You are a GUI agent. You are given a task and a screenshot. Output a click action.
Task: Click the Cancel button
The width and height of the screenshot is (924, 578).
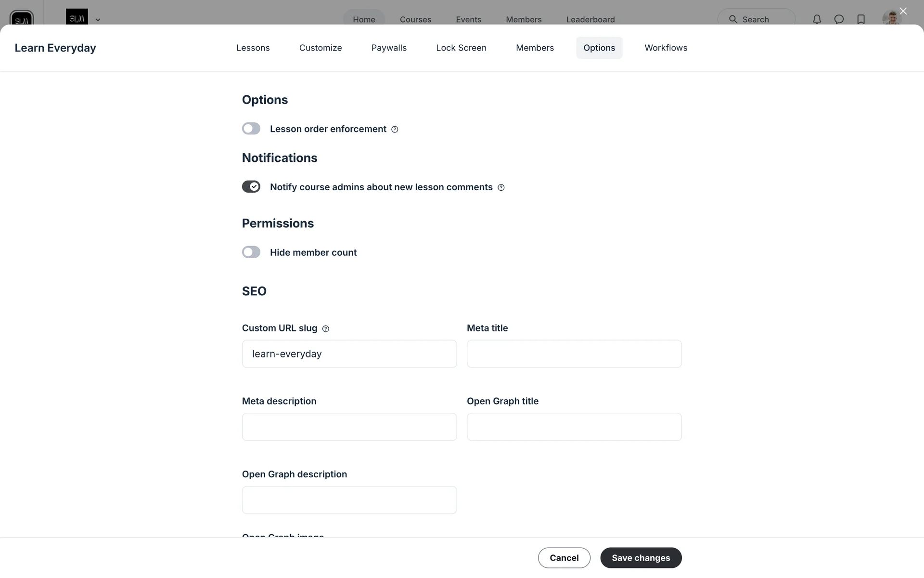(x=564, y=558)
